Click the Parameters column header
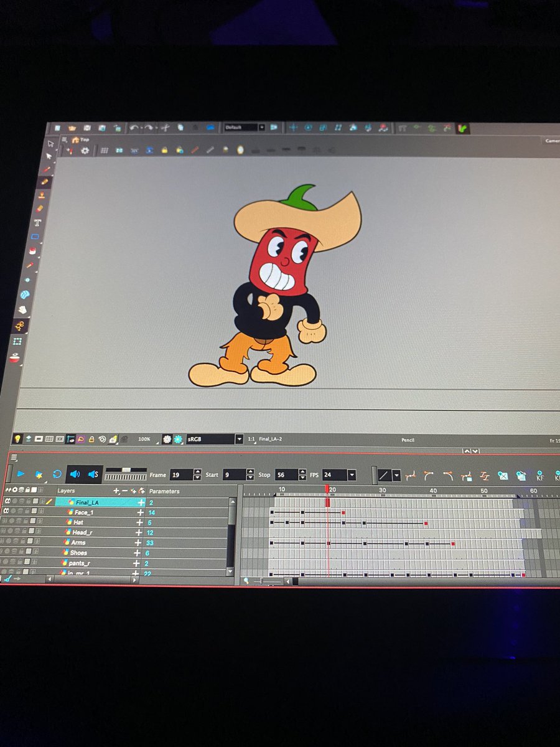Viewport: 560px width, 747px height. pos(164,491)
